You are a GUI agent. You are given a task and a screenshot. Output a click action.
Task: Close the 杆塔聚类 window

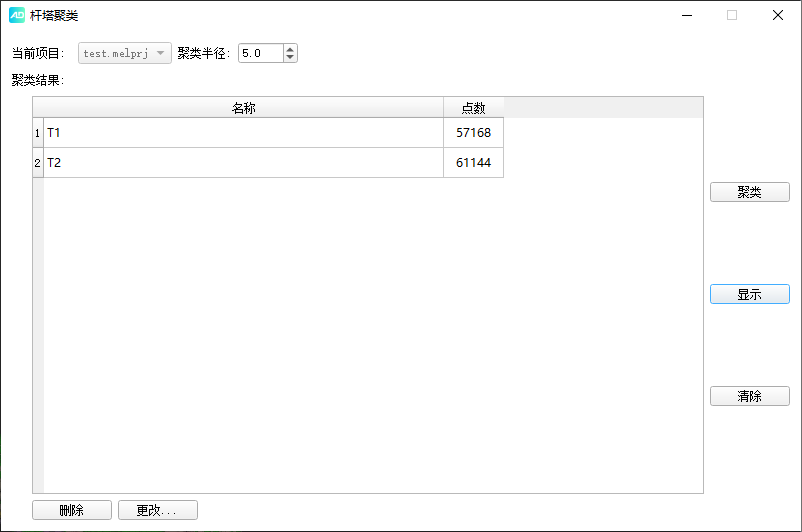point(778,15)
